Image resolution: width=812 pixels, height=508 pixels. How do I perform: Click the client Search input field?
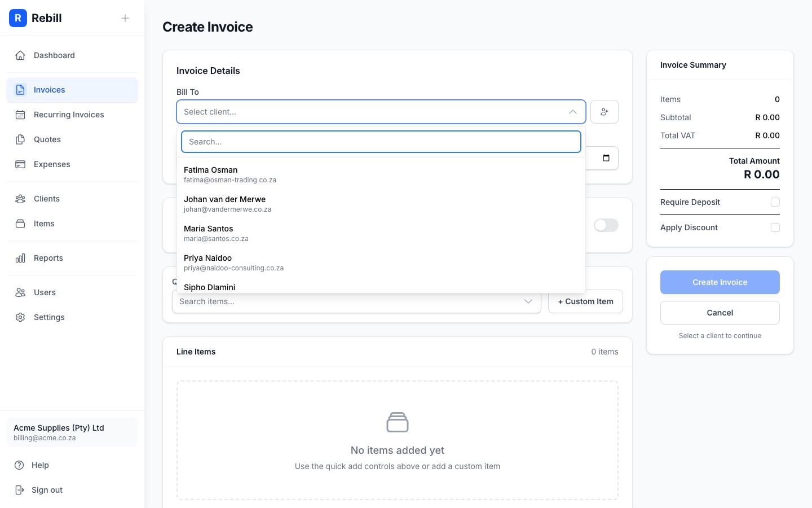[381, 142]
